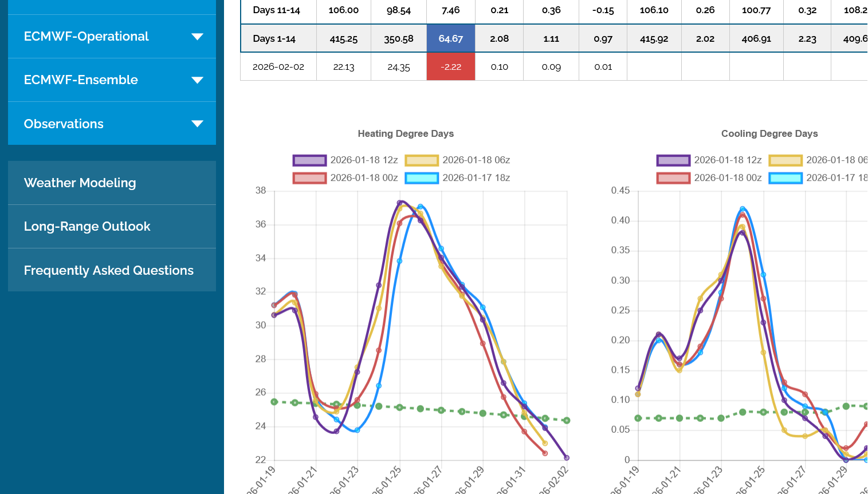Click yellow 06z legend box in Cooling chart
The height and width of the screenshot is (494, 868).
(x=785, y=160)
